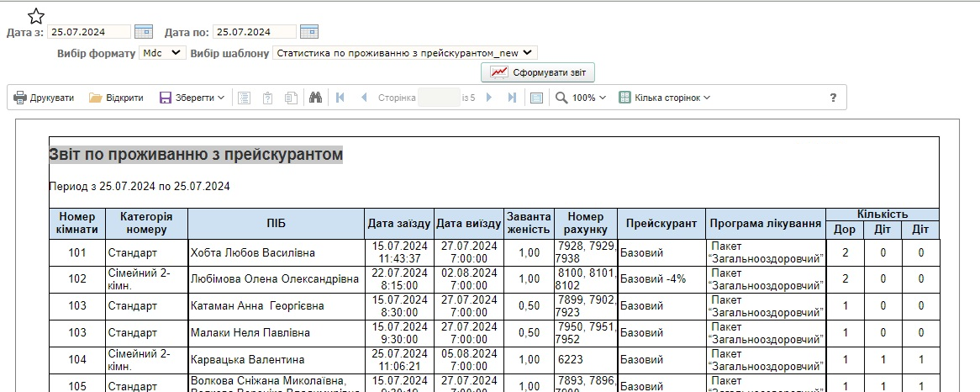Jump to the last page
The width and height of the screenshot is (980, 392).
pos(512,98)
